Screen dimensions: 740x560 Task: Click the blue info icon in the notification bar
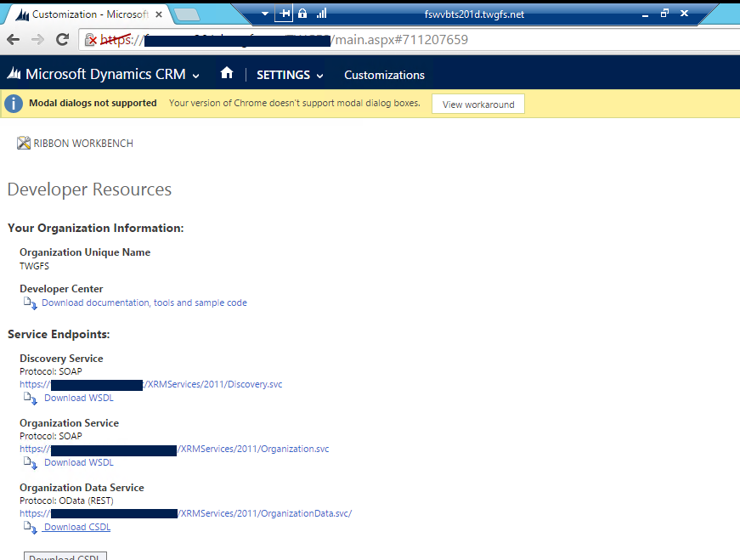pyautogui.click(x=14, y=104)
